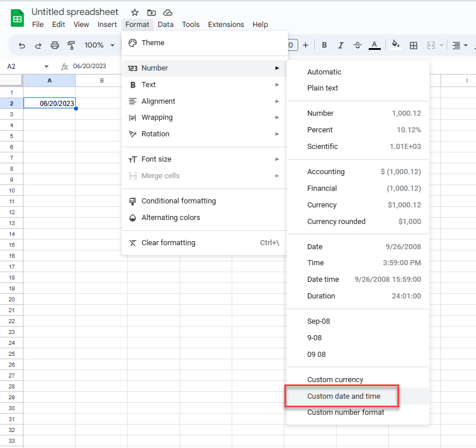The width and height of the screenshot is (476, 448).
Task: Toggle strikethrough formatting
Action: 357,45
